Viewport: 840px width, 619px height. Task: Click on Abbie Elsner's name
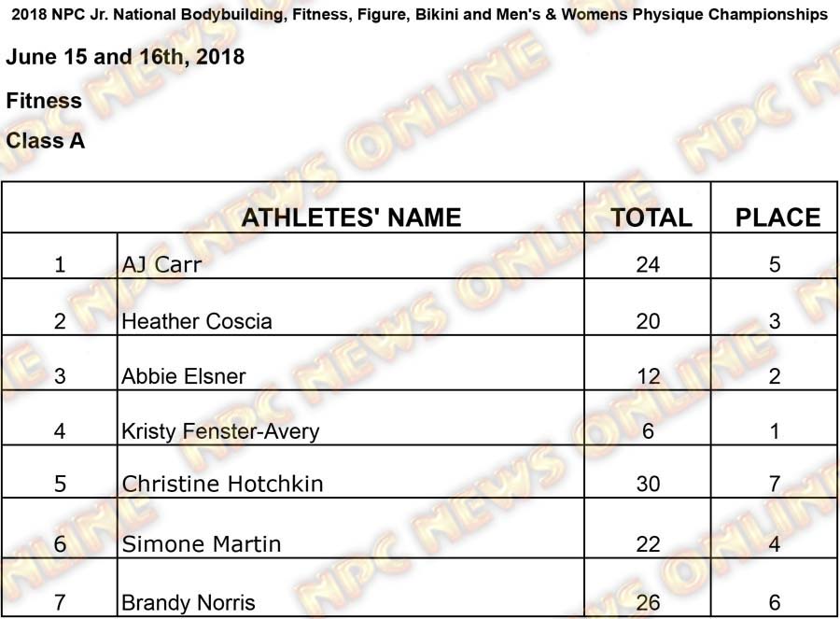[184, 376]
